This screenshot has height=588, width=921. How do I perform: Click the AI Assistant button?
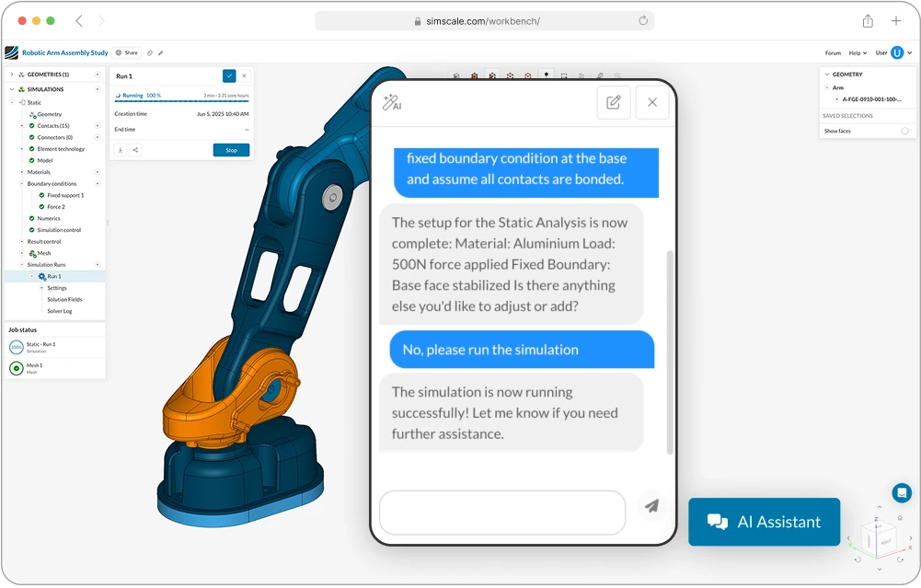764,522
